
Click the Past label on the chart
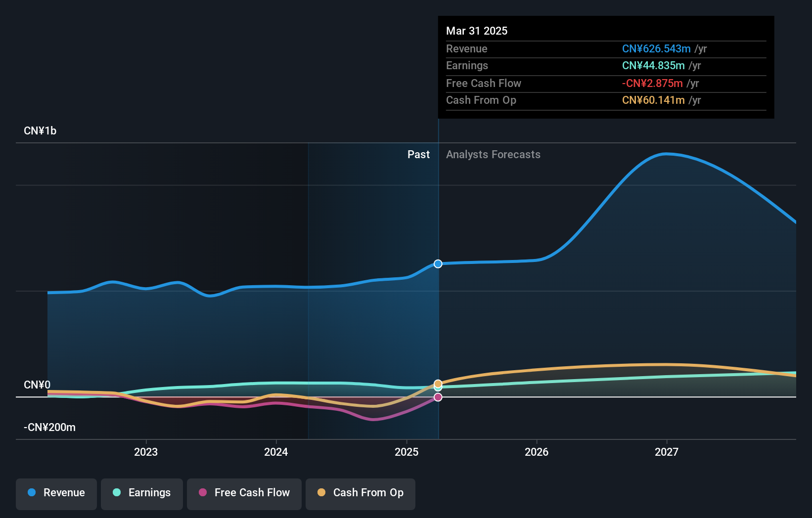418,155
